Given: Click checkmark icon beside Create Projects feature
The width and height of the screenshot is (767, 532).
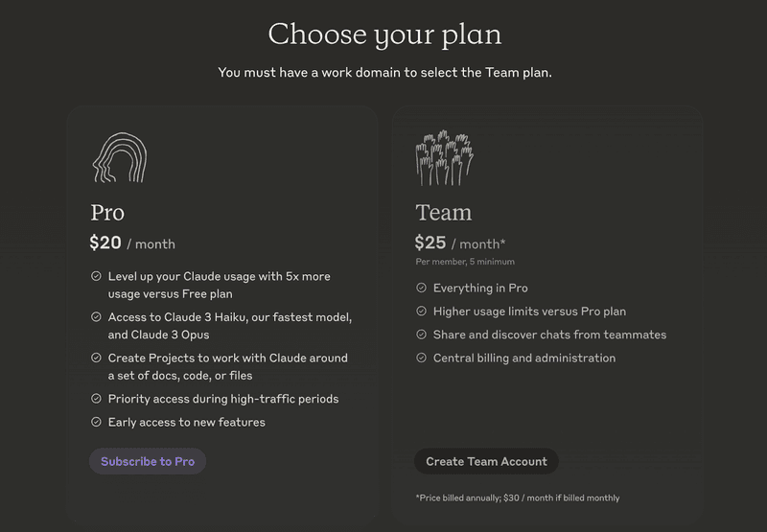Looking at the screenshot, I should coord(96,358).
